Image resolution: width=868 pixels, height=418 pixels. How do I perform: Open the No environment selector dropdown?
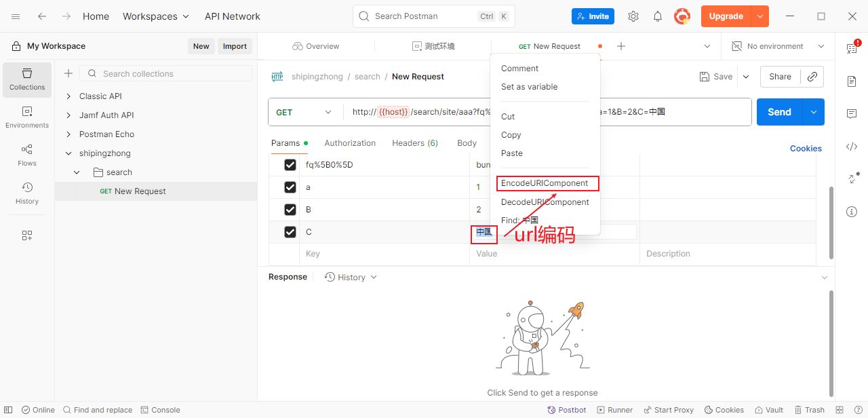pyautogui.click(x=778, y=46)
